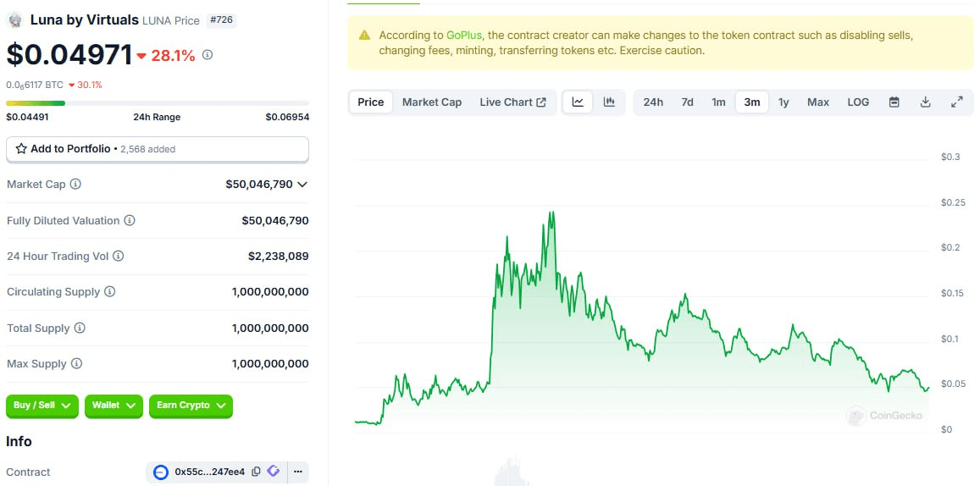The height and width of the screenshot is (486, 980).
Task: Open info icon beside 28.1% price change
Action: [x=208, y=55]
